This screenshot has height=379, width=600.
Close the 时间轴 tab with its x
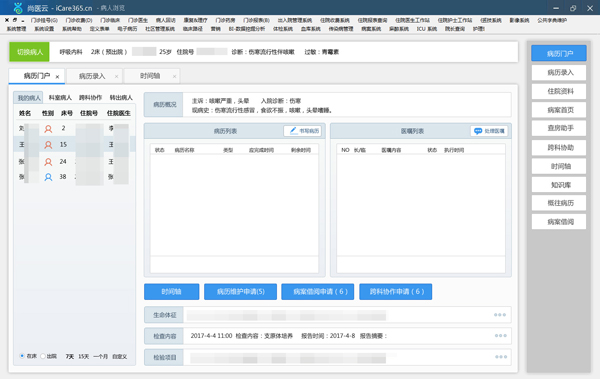pos(174,77)
